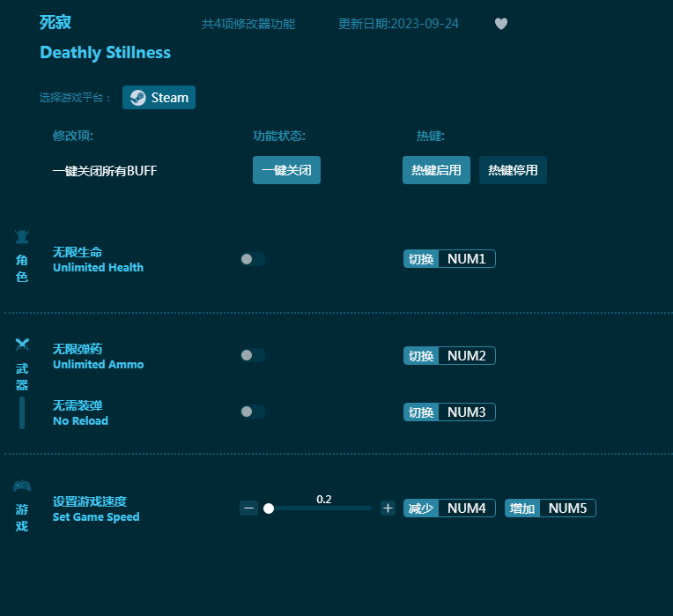The height and width of the screenshot is (616, 673).
Task: Click the NUM4 decrease speed hotkey
Action: pyautogui.click(x=466, y=508)
